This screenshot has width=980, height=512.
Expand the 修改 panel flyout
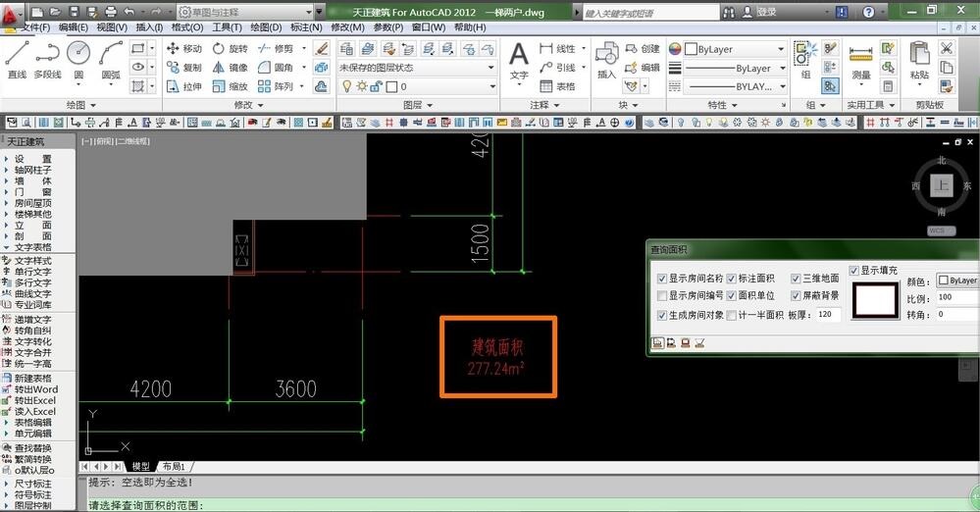pos(249,105)
